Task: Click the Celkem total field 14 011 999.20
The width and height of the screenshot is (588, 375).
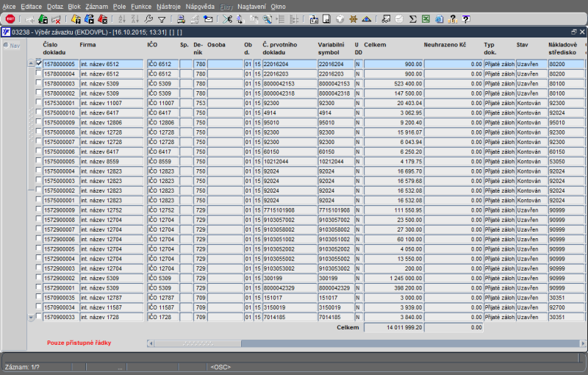Action: coord(393,327)
